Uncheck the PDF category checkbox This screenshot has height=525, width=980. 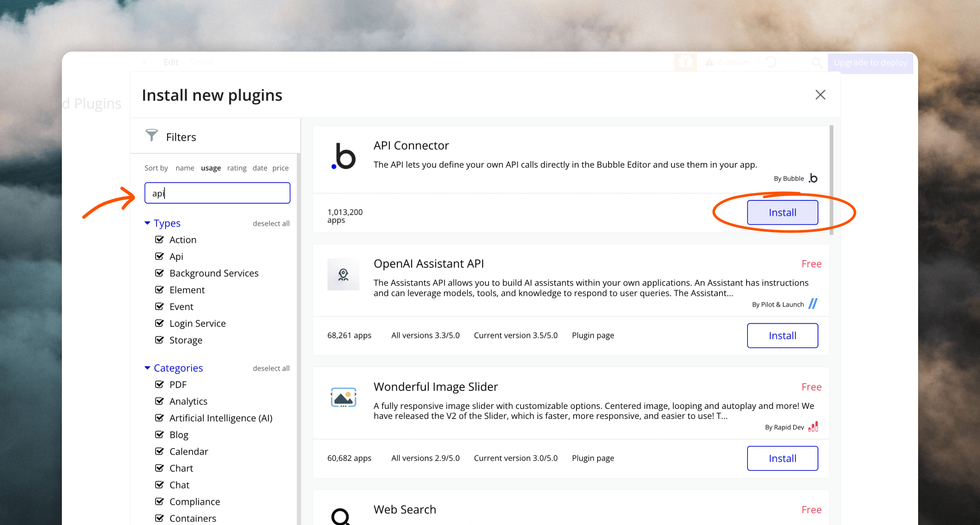point(159,384)
